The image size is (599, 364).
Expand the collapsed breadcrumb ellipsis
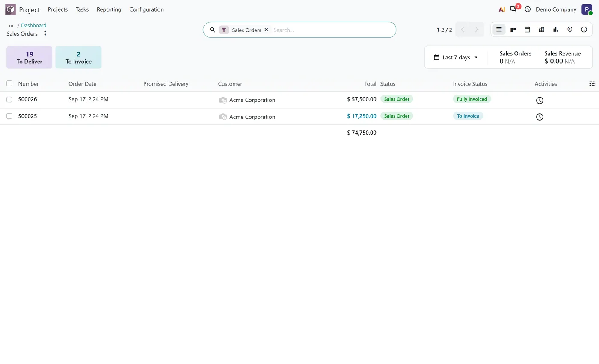[x=11, y=26]
